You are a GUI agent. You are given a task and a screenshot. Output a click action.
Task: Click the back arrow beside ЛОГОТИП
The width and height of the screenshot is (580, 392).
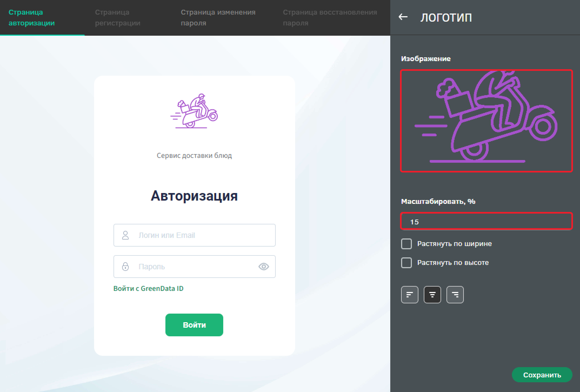tap(403, 17)
